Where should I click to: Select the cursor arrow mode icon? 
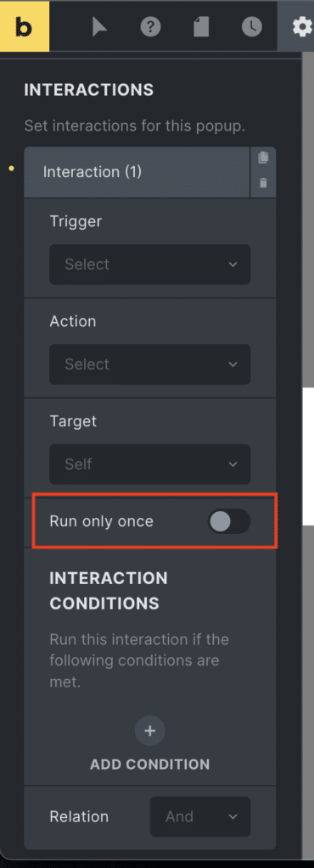click(x=99, y=26)
